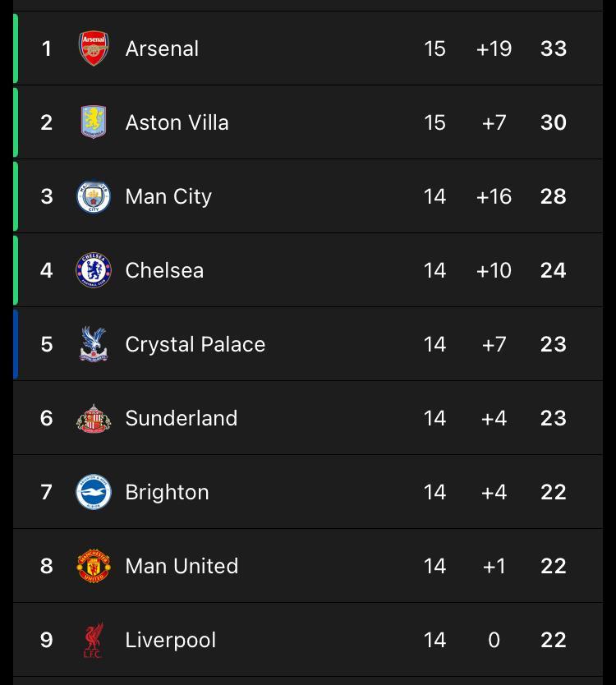This screenshot has width=616, height=685.
Task: Tap the Sunderland club badge
Action: tap(94, 418)
